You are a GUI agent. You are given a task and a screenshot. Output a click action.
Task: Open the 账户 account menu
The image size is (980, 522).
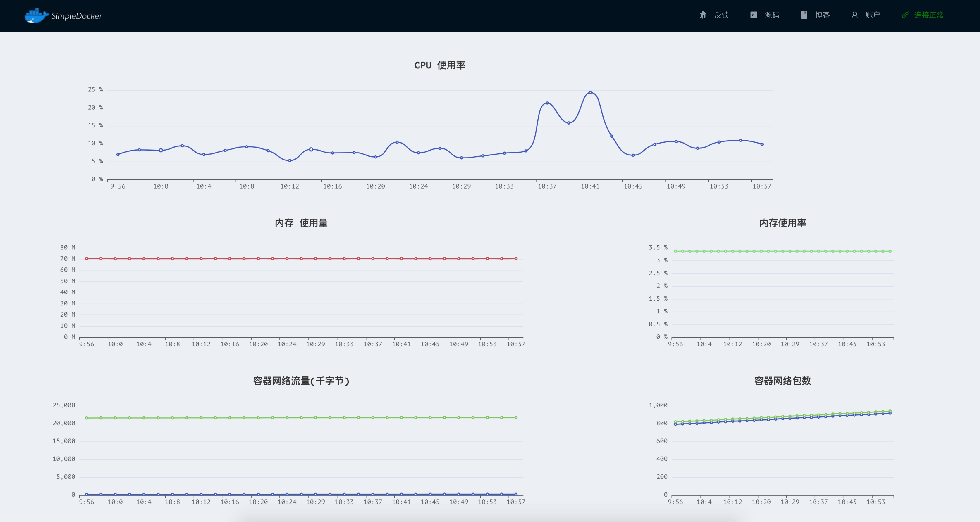pos(873,15)
